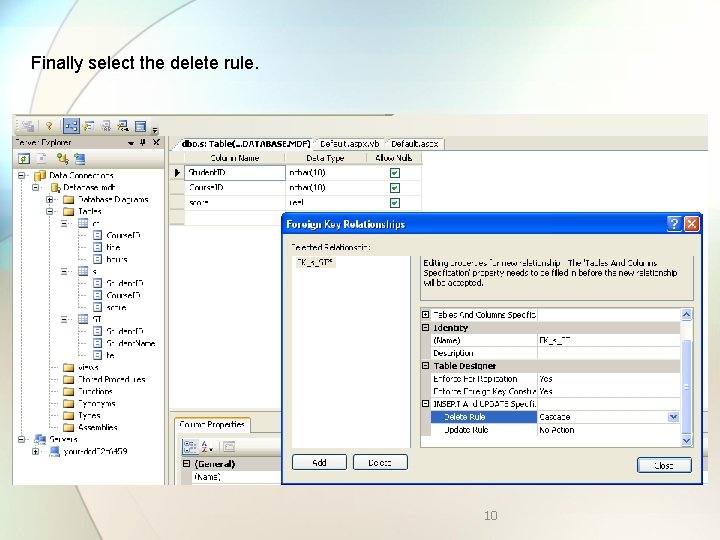720x540 pixels.
Task: Click the Set Primary Key icon
Action: pos(49,126)
